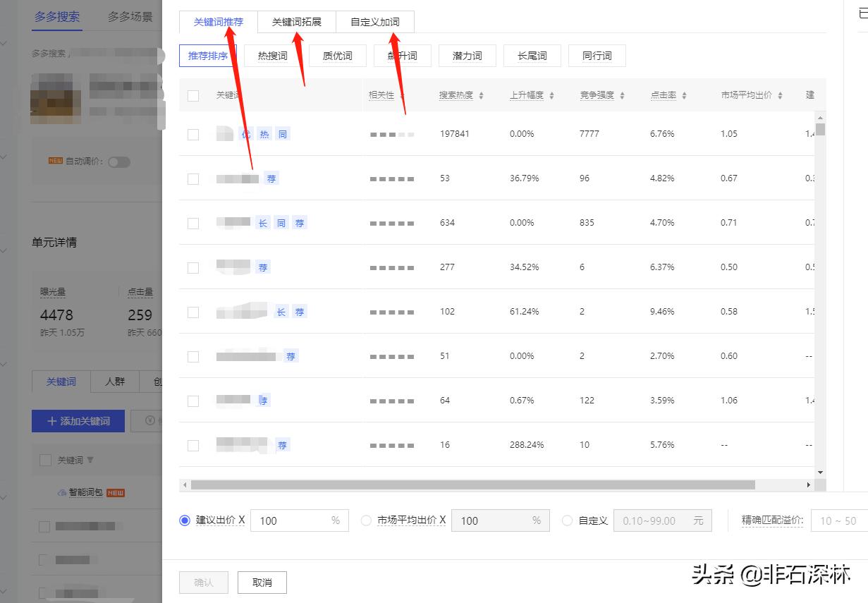Click the 添加关键词 button
The height and width of the screenshot is (603, 868).
[x=78, y=420]
